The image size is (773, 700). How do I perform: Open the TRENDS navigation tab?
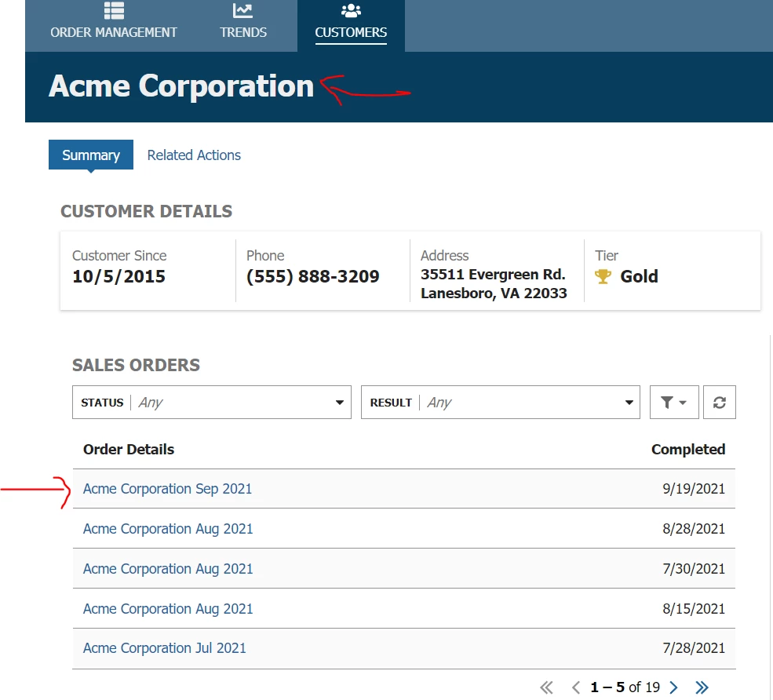click(x=243, y=26)
